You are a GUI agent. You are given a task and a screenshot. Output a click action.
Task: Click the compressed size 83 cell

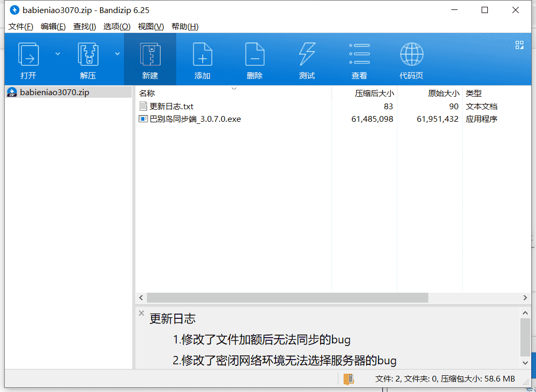point(389,106)
